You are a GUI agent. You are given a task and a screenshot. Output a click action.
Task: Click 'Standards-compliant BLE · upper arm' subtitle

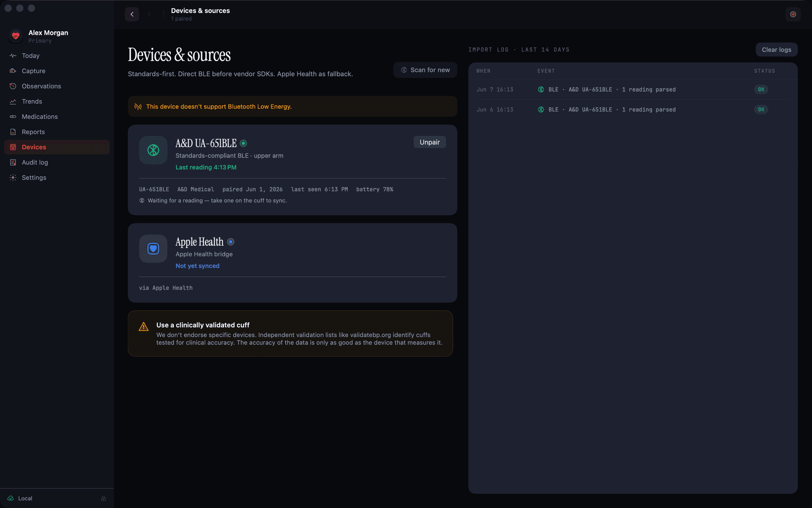coord(230,156)
